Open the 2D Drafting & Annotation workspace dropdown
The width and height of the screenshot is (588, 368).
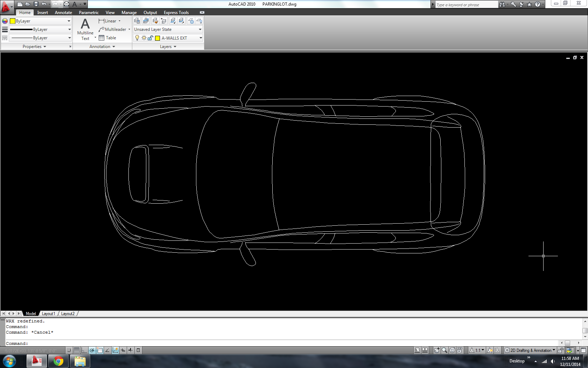530,350
